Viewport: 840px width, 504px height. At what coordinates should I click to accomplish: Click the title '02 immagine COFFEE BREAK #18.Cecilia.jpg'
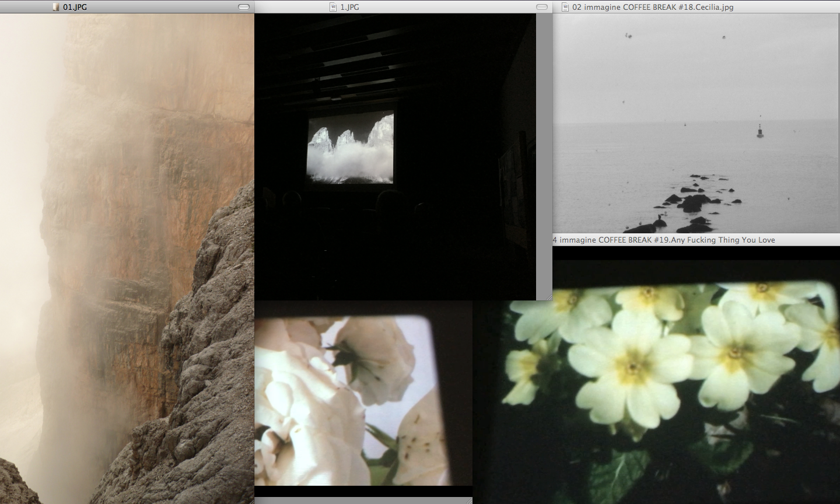[653, 7]
